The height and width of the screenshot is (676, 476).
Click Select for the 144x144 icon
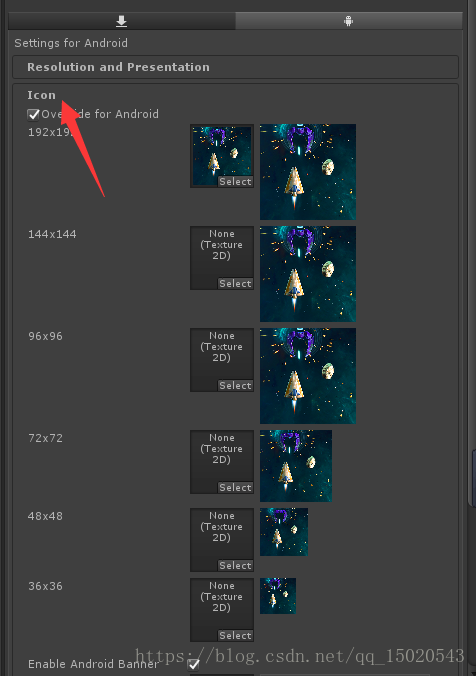point(235,283)
